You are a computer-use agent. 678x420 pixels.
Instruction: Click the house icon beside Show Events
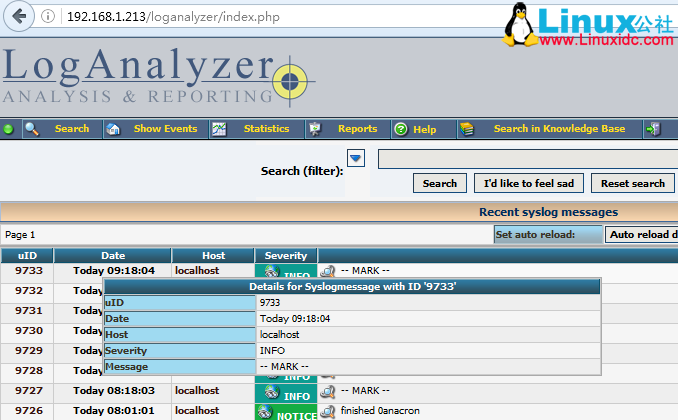(113, 129)
